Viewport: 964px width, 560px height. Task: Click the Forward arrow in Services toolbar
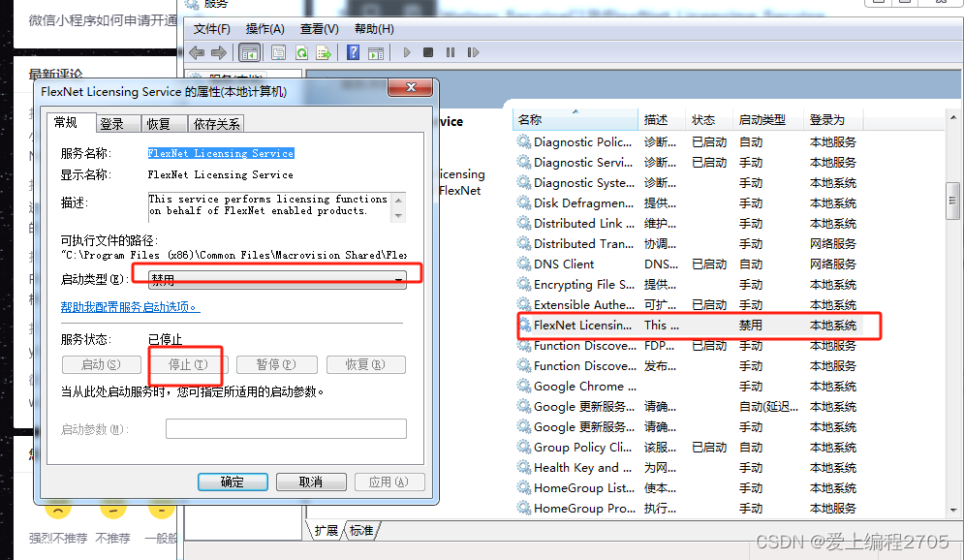(219, 53)
